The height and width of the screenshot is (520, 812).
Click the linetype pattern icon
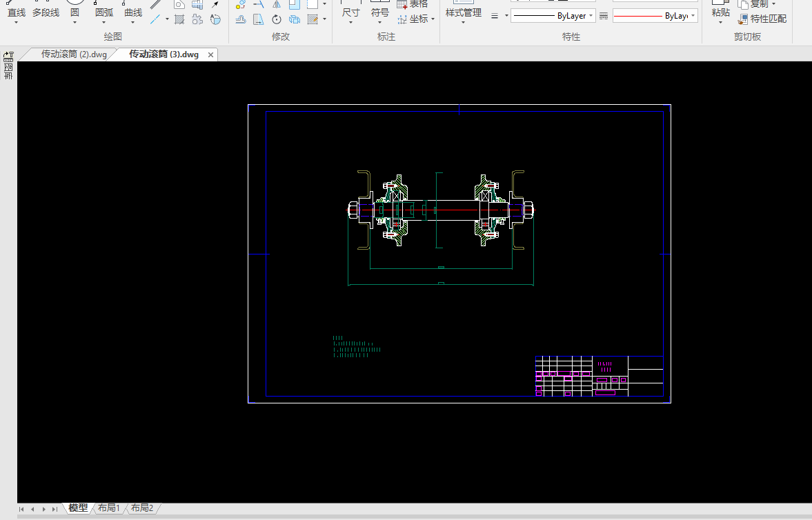point(604,16)
